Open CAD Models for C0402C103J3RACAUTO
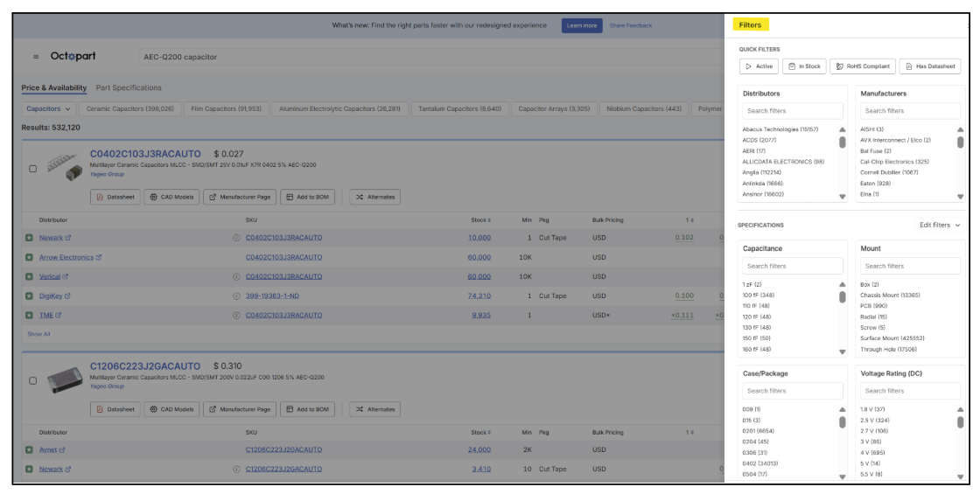 point(171,198)
